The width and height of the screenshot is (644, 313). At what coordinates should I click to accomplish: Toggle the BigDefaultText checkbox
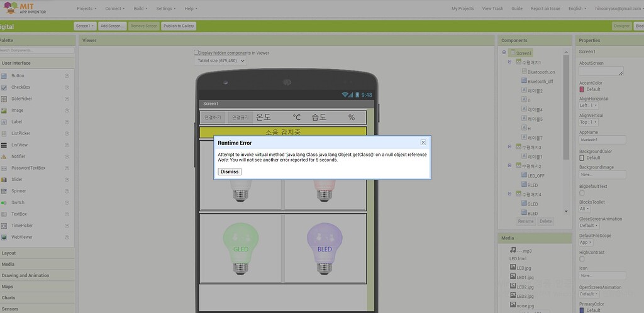582,193
